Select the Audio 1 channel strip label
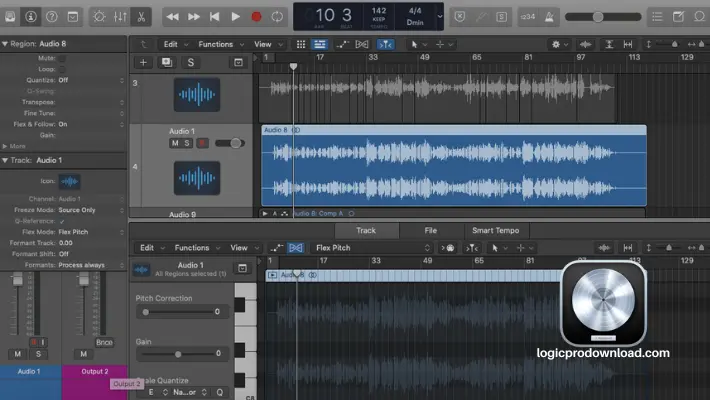Screen dimensions: 710x400 (29, 371)
